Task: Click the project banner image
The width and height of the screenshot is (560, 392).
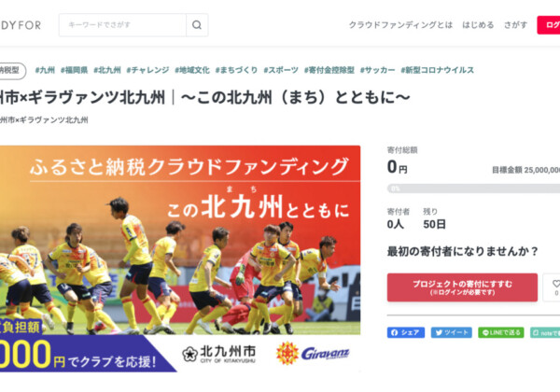Action: (x=180, y=259)
